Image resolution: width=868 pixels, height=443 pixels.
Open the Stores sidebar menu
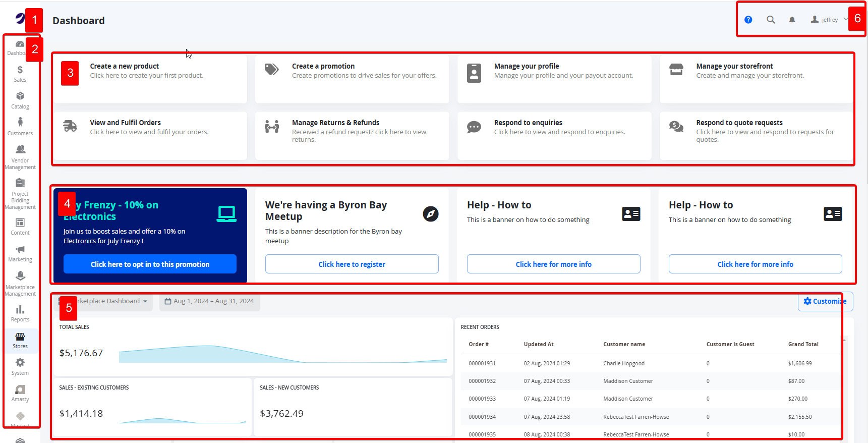coord(20,341)
